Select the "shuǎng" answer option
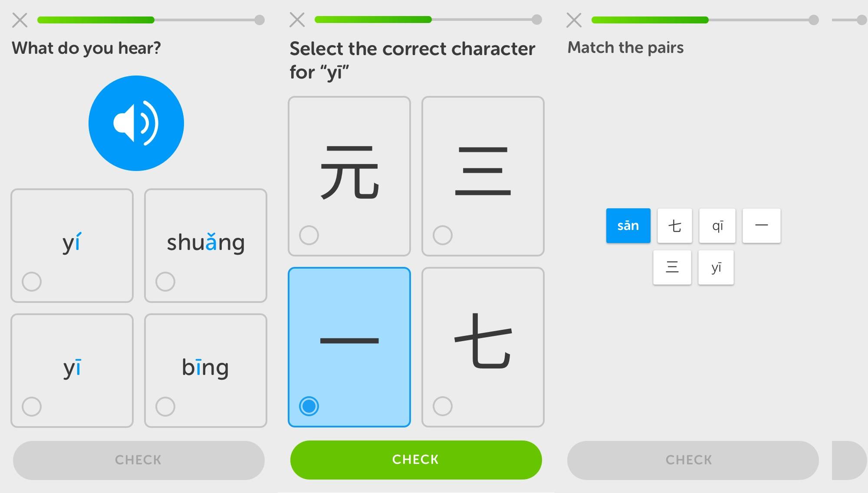 [206, 245]
